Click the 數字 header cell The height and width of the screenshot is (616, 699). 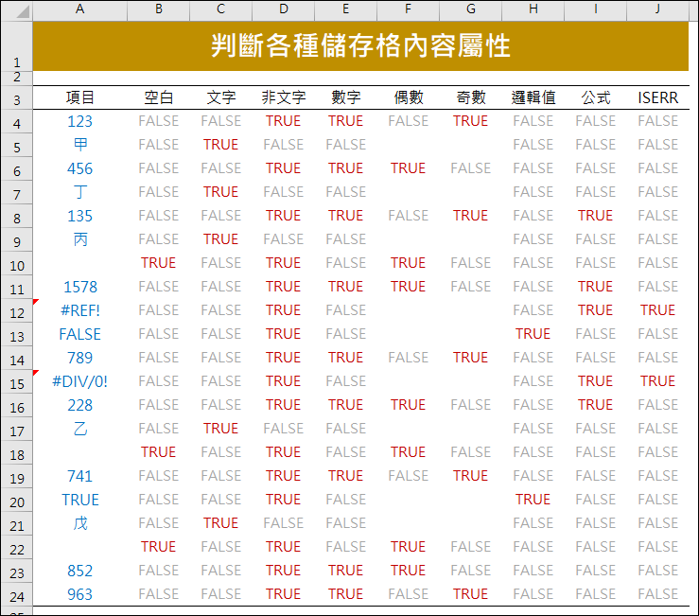tap(345, 97)
